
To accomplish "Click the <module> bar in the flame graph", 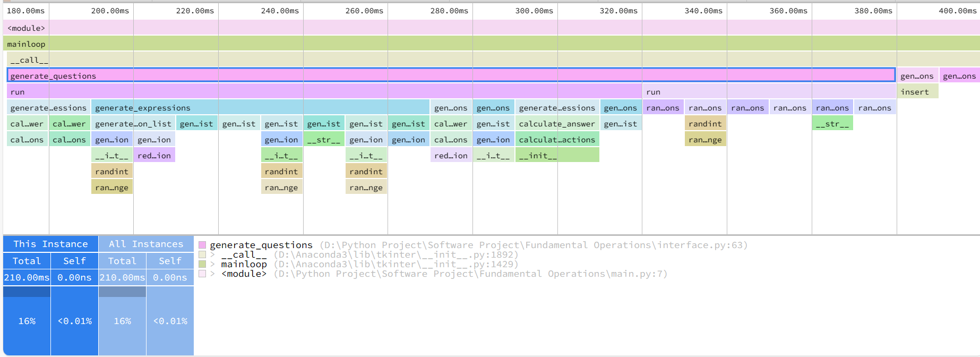I will tap(492, 28).
